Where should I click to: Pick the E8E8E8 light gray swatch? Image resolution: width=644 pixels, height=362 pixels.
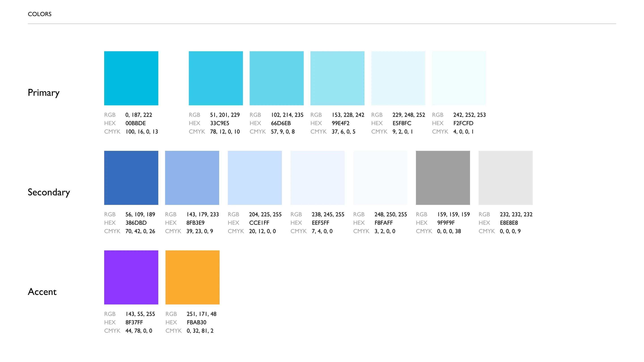click(506, 178)
